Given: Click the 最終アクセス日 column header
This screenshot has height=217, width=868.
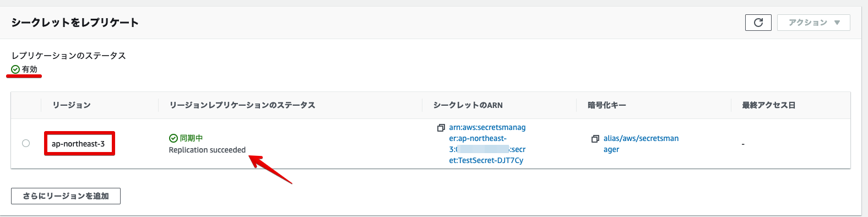Looking at the screenshot, I should (769, 105).
